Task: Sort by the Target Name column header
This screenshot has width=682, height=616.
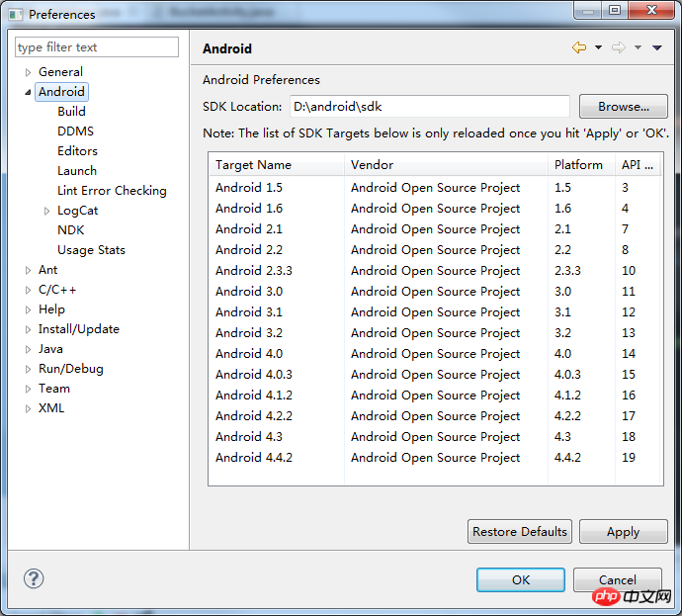Action: coord(277,164)
